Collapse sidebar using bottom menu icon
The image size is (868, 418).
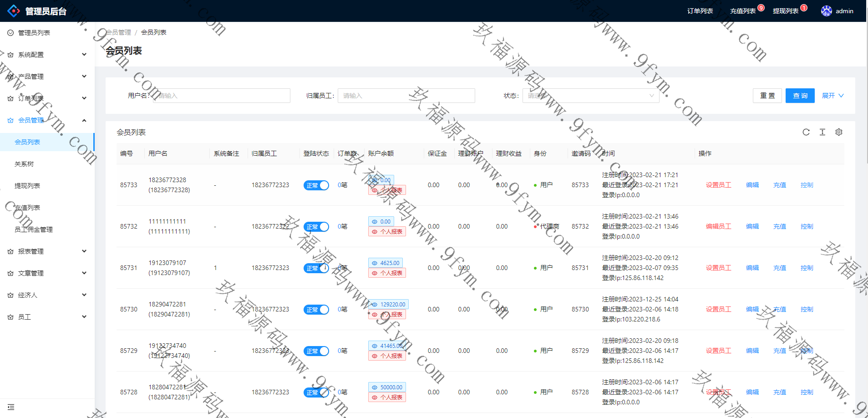11,407
